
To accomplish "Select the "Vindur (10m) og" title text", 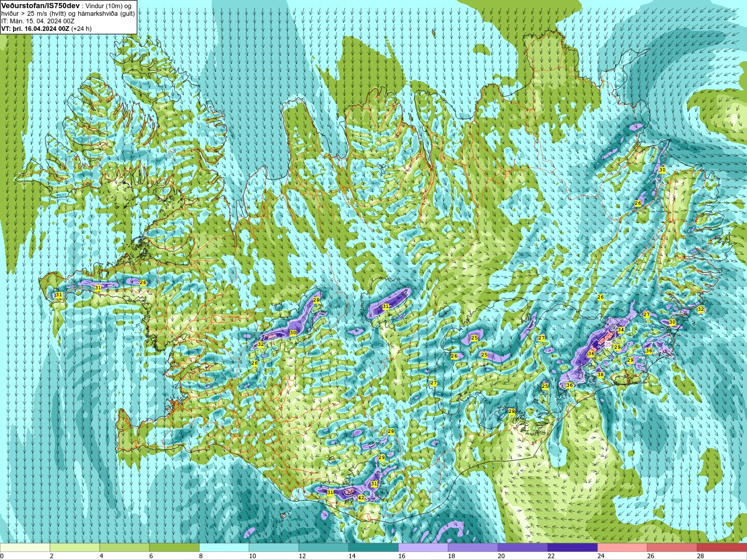I will [109, 6].
